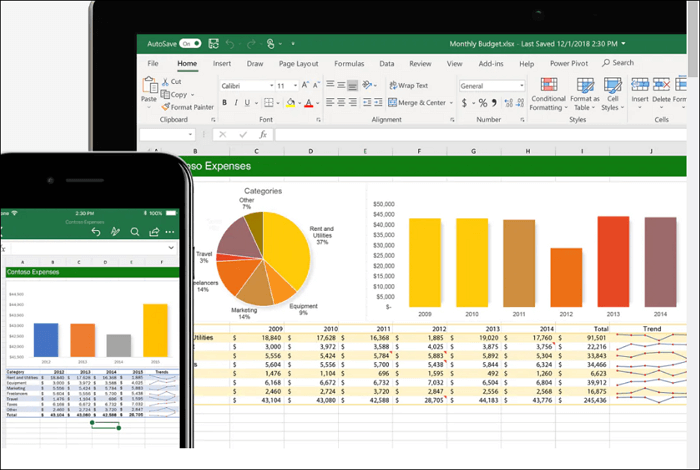
Task: Toggle Italic formatting
Action: tap(236, 103)
